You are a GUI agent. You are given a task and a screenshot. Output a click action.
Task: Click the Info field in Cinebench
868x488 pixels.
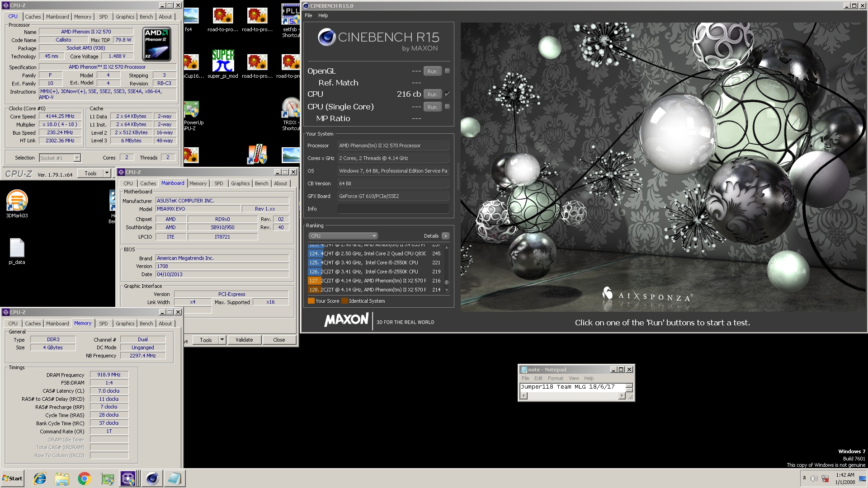click(393, 209)
